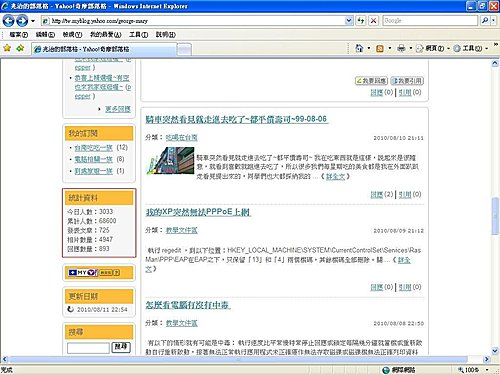This screenshot has height=375, width=500.
Task: Click the Stop loading X icon
Action: pyautogui.click(x=374, y=21)
